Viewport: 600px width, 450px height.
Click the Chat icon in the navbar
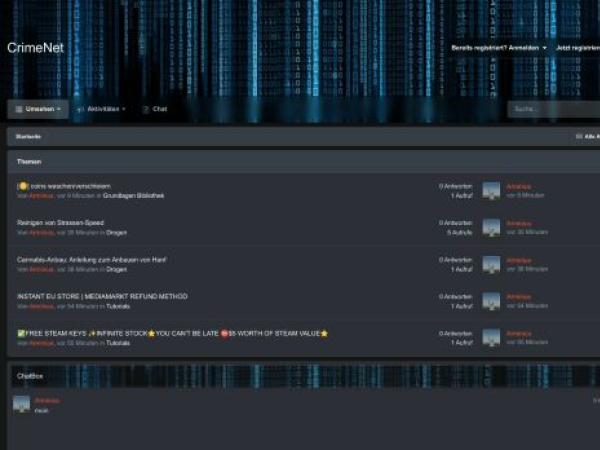point(145,109)
